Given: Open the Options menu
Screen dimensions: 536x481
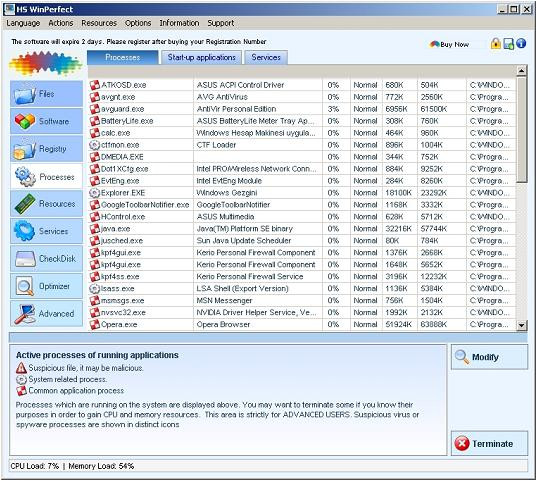Looking at the screenshot, I should [138, 23].
